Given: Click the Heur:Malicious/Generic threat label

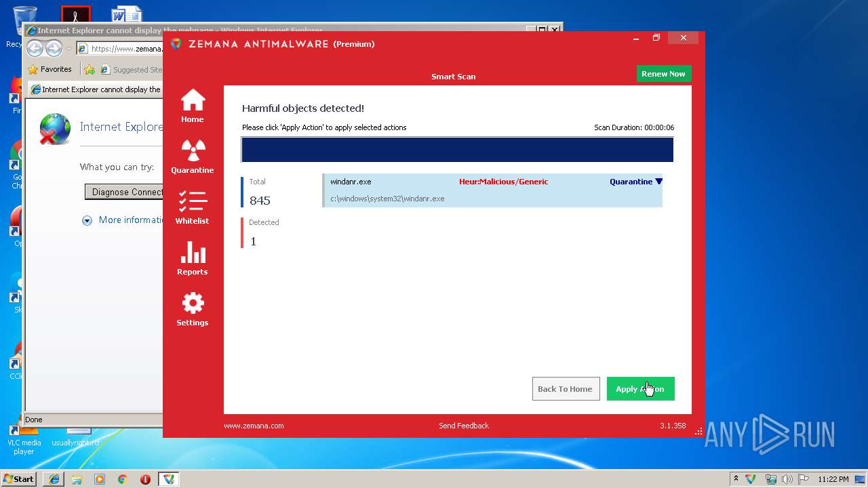Looking at the screenshot, I should tap(503, 182).
